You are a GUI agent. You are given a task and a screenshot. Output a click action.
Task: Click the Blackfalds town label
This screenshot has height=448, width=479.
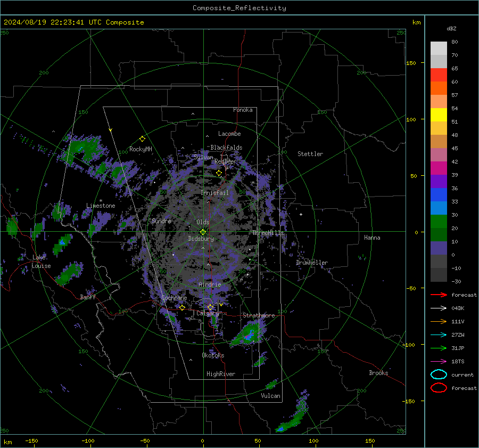click(226, 148)
